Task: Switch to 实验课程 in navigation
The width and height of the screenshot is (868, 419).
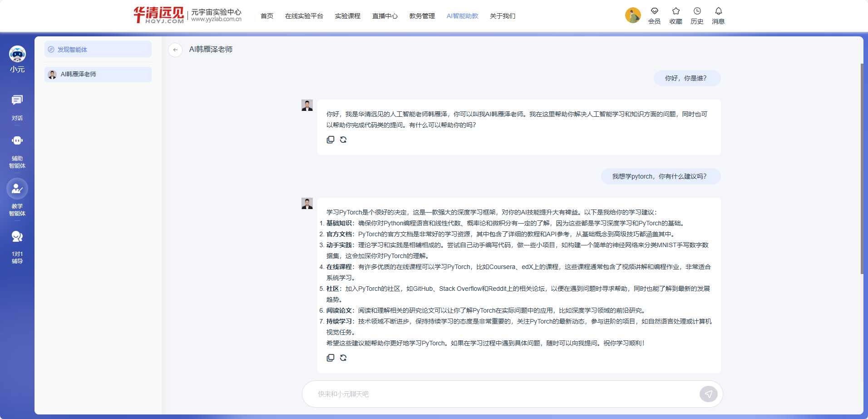Action: [347, 16]
